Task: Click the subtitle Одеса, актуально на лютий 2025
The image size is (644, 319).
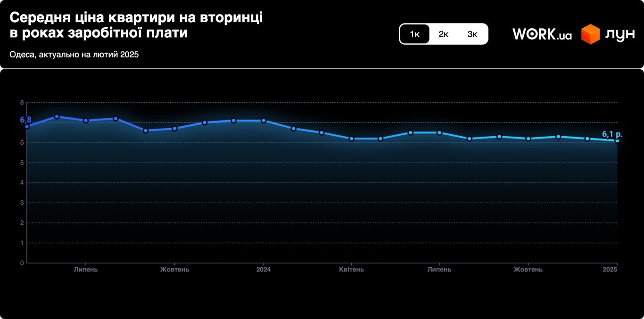Action: pyautogui.click(x=74, y=54)
